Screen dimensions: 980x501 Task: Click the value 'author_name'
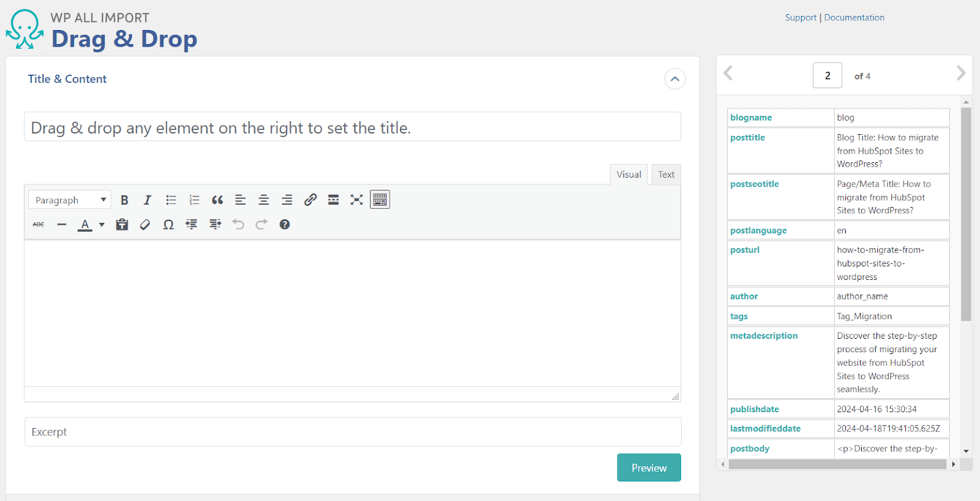pyautogui.click(x=862, y=296)
